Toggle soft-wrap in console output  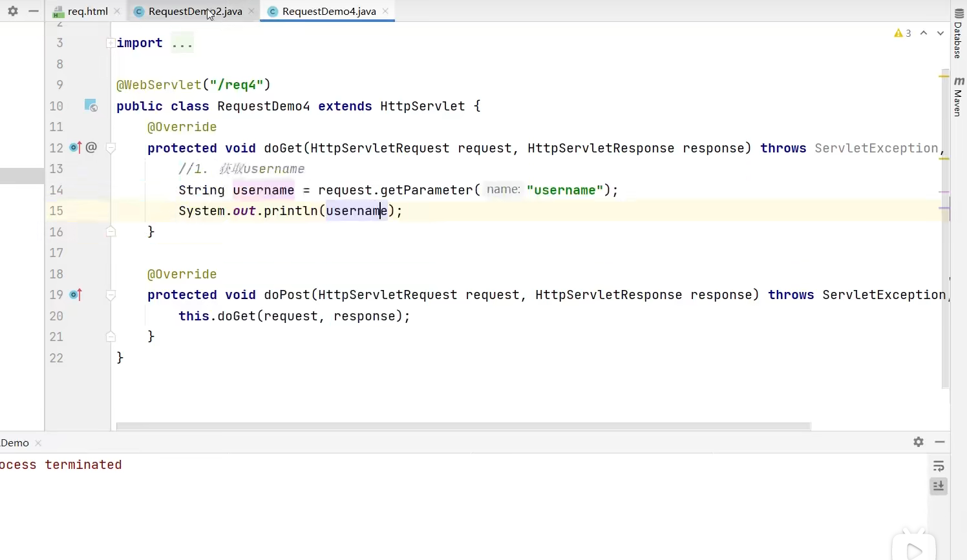(x=939, y=466)
